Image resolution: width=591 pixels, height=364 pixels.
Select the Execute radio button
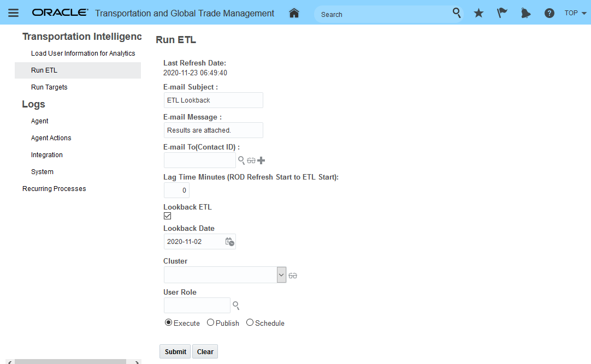click(168, 323)
